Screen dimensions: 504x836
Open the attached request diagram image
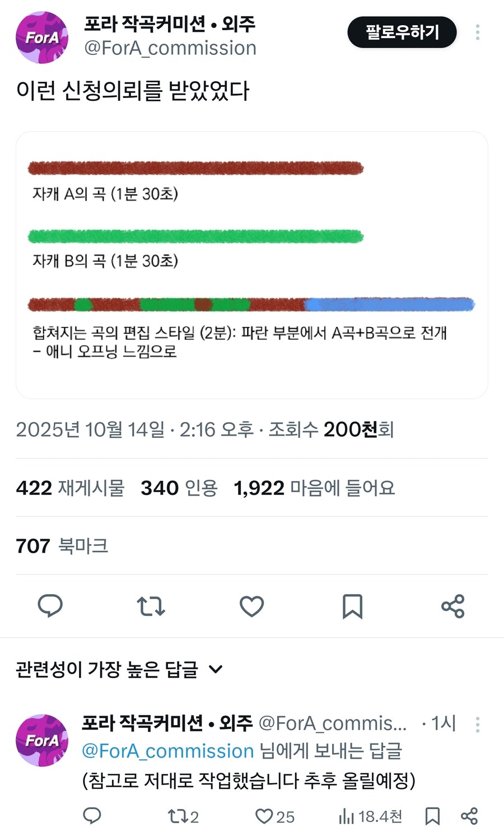[251, 265]
